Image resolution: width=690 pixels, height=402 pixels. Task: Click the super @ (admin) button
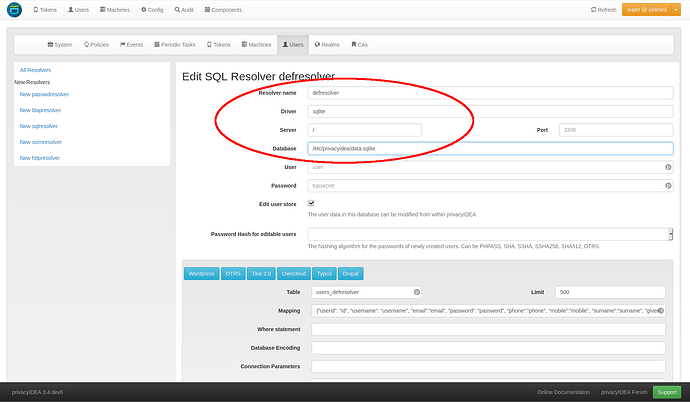(646, 10)
